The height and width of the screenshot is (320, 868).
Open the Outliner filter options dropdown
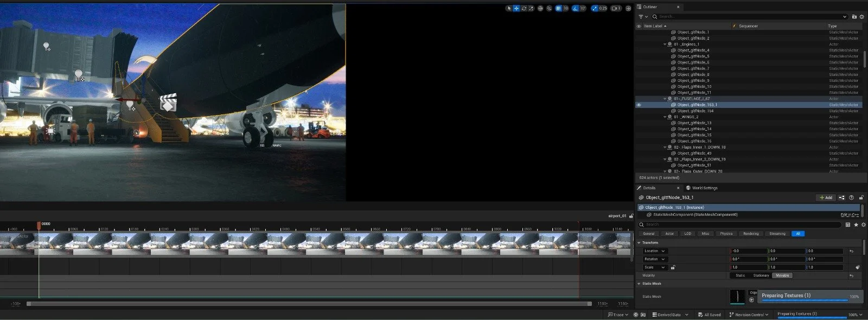pyautogui.click(x=642, y=17)
